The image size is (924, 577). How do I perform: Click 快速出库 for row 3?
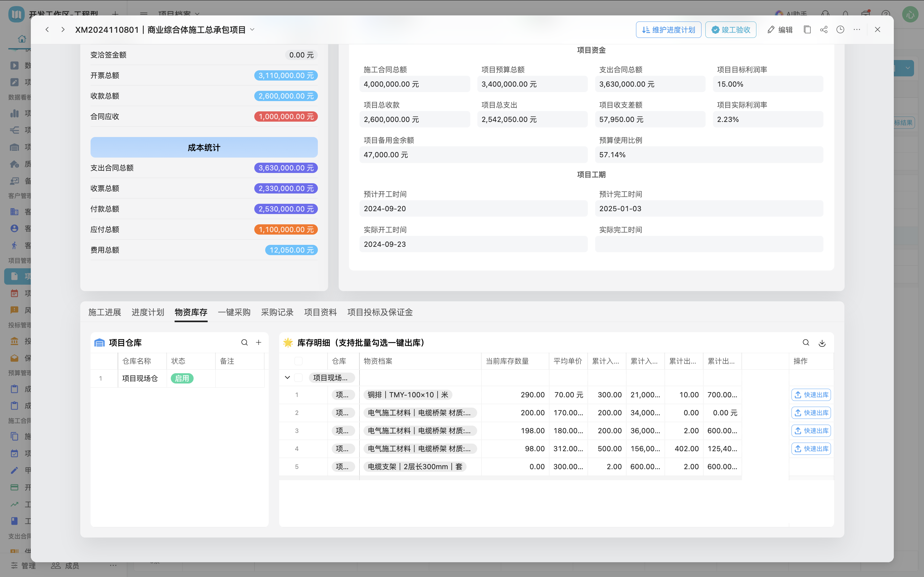point(811,430)
